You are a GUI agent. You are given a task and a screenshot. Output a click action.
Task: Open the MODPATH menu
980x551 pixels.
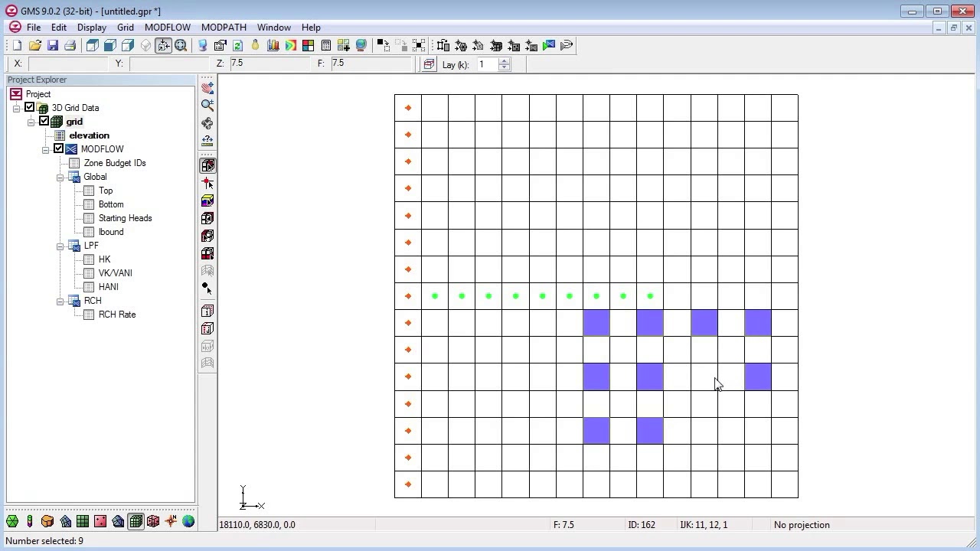coord(224,28)
